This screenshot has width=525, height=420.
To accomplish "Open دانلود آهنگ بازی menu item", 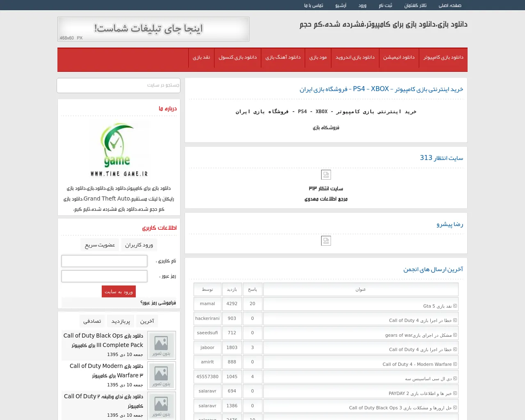I will click(283, 57).
